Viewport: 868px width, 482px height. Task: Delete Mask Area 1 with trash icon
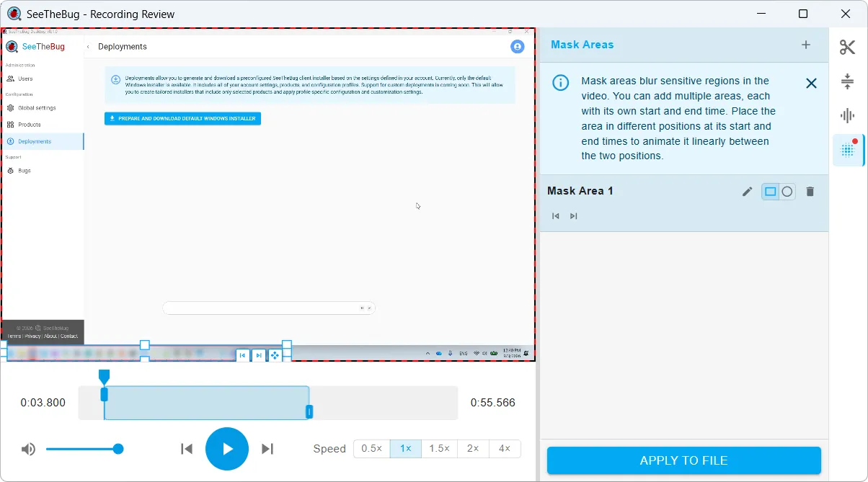(x=810, y=192)
